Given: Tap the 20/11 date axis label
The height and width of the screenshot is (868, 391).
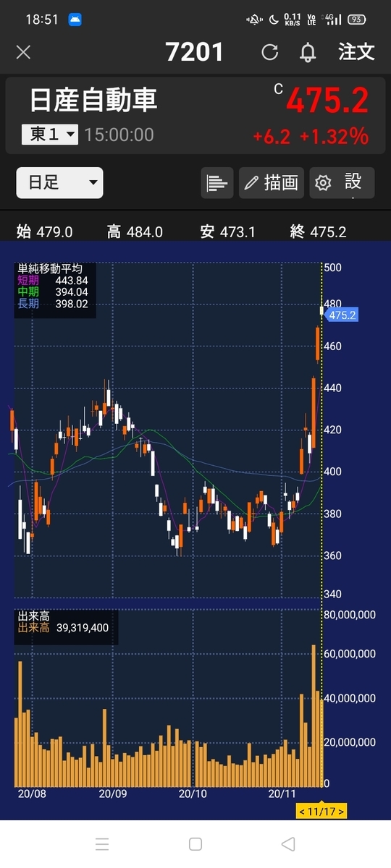Looking at the screenshot, I should (283, 793).
